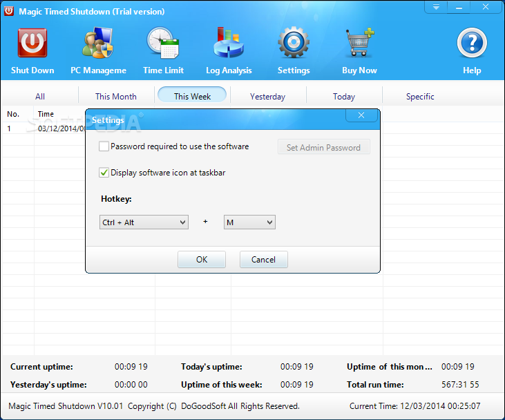Click the Total run time value 567:31 55

pos(460,385)
